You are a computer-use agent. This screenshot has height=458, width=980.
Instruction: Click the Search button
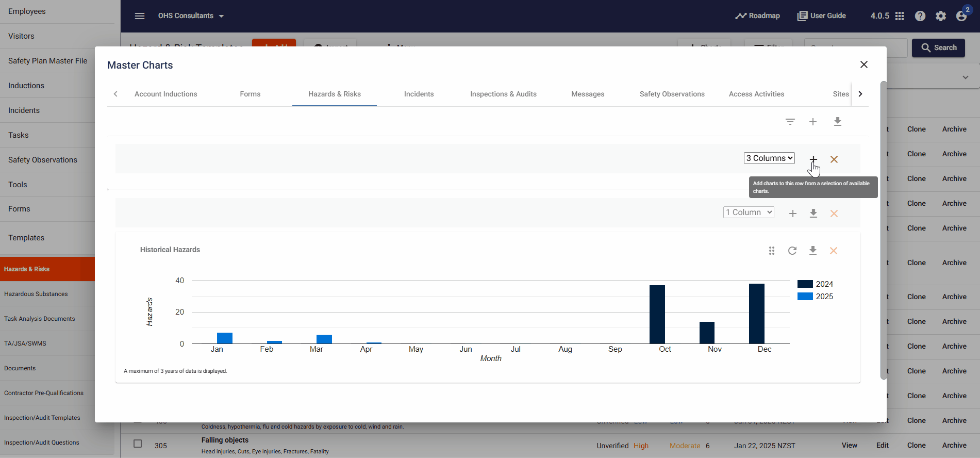point(938,47)
